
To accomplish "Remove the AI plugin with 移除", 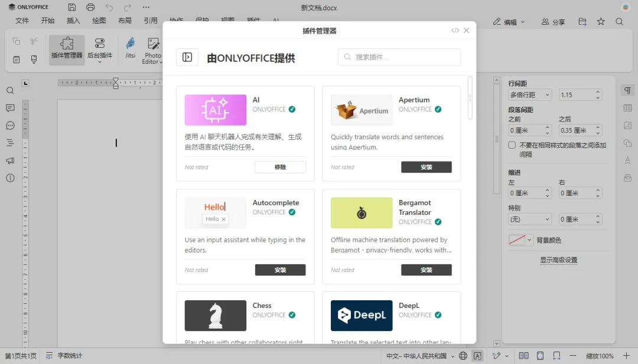I will [x=281, y=167].
